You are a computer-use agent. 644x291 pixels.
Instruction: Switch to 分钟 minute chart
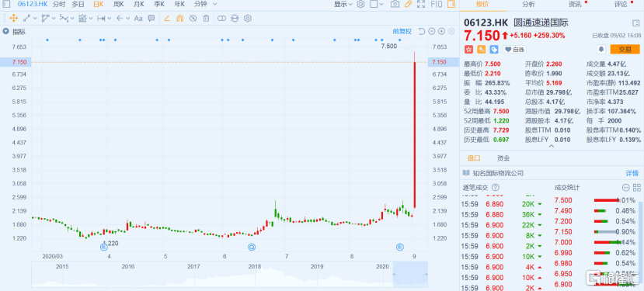pos(201,4)
